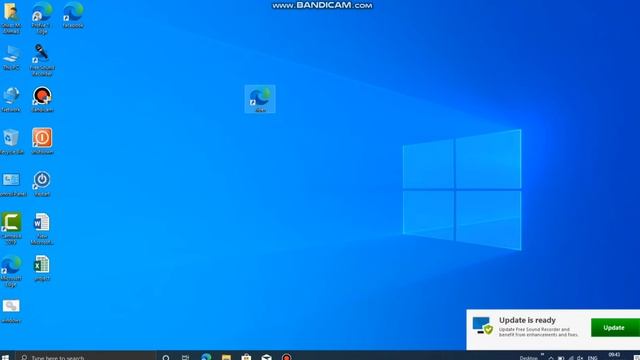Image resolution: width=640 pixels, height=360 pixels.
Task: Open the Free Sound Recorder microphone shortcut
Action: point(42,60)
